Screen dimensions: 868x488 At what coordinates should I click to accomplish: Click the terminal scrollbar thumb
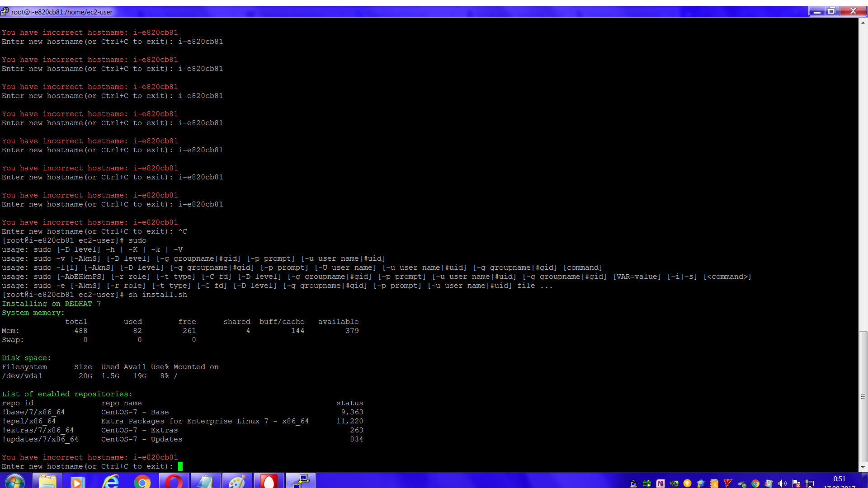[863, 396]
